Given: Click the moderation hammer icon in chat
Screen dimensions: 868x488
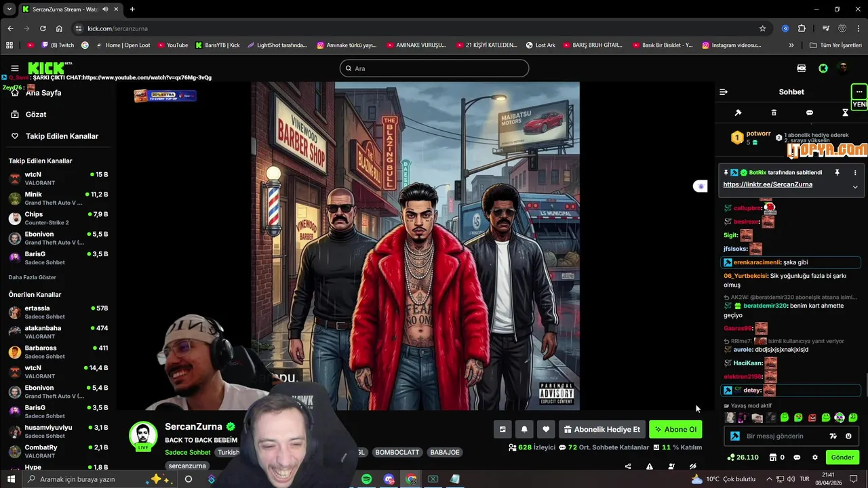Looking at the screenshot, I should (738, 113).
